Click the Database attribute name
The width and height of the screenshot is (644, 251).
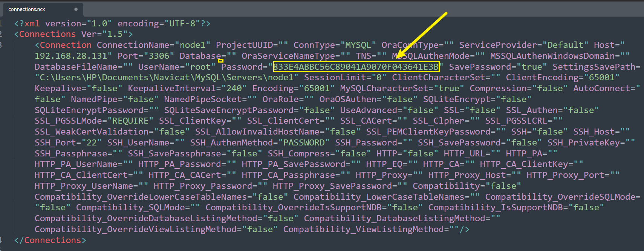200,56
